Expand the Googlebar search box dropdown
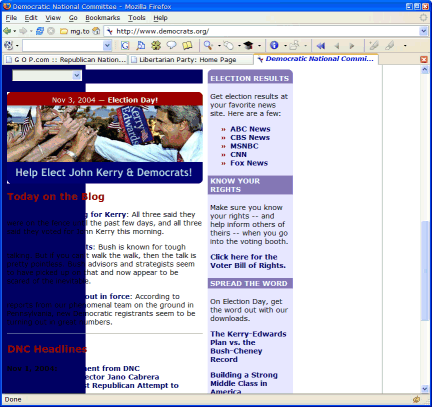Viewport: 432px width, 407px height. (x=107, y=45)
